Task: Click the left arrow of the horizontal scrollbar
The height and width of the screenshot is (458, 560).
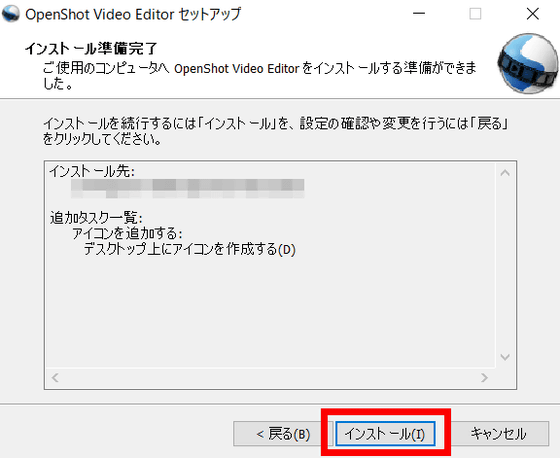Action: tap(55, 378)
